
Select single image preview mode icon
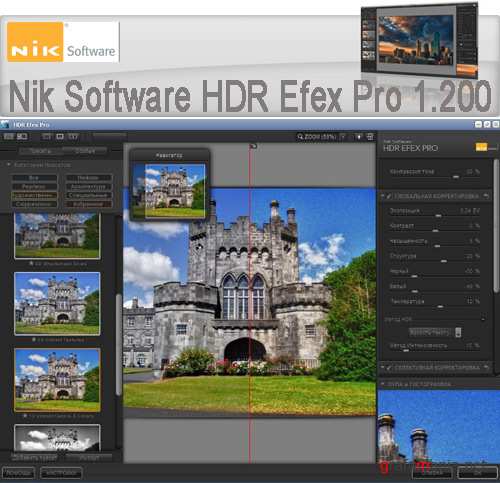[x=47, y=137]
